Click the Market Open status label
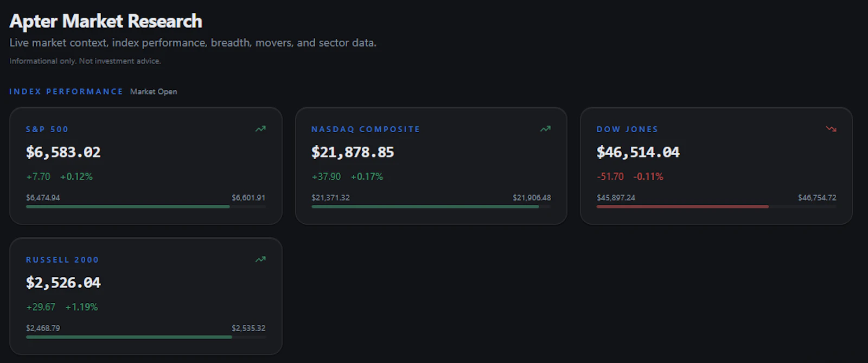The height and width of the screenshot is (363, 868). coord(154,92)
